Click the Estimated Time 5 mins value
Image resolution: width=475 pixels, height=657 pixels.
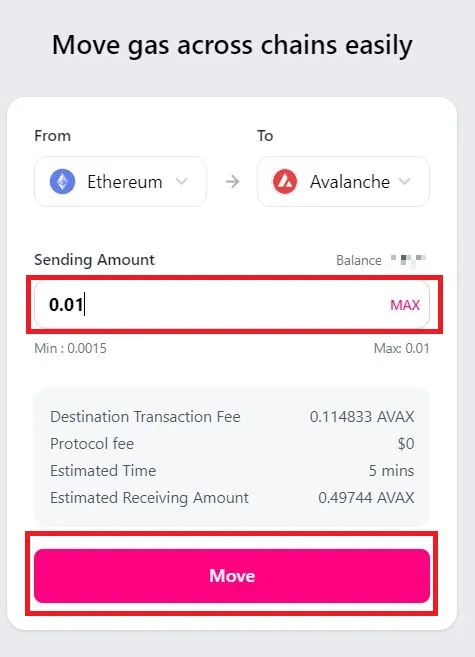[x=391, y=471]
